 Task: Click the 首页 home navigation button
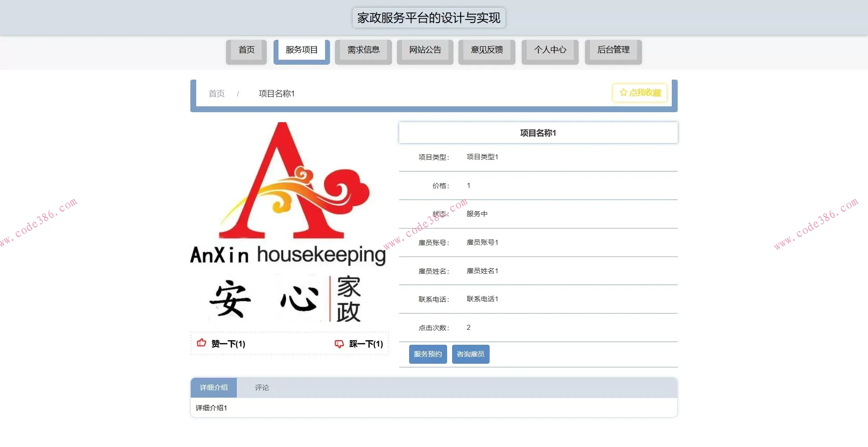(246, 50)
